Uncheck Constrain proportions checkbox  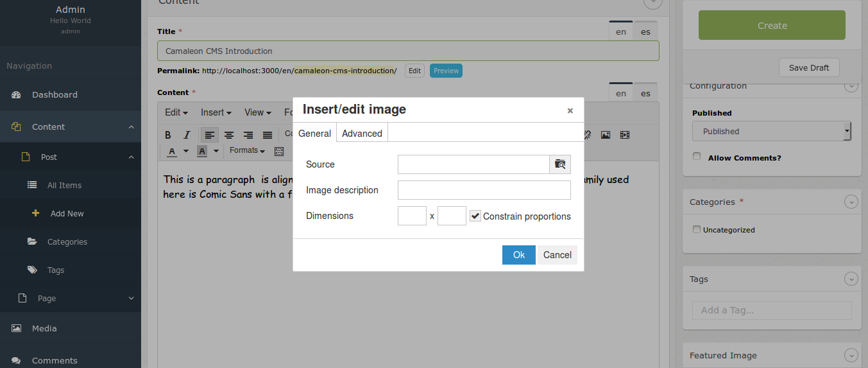click(x=475, y=216)
